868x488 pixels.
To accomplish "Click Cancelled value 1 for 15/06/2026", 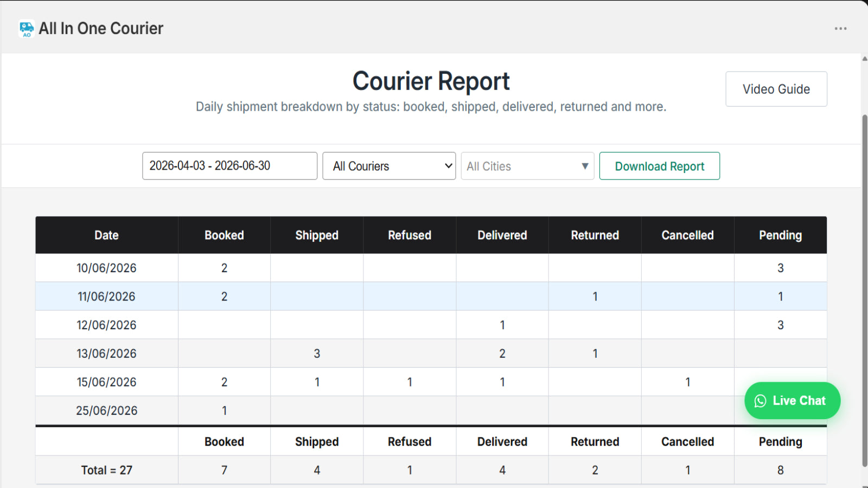I will click(x=688, y=382).
